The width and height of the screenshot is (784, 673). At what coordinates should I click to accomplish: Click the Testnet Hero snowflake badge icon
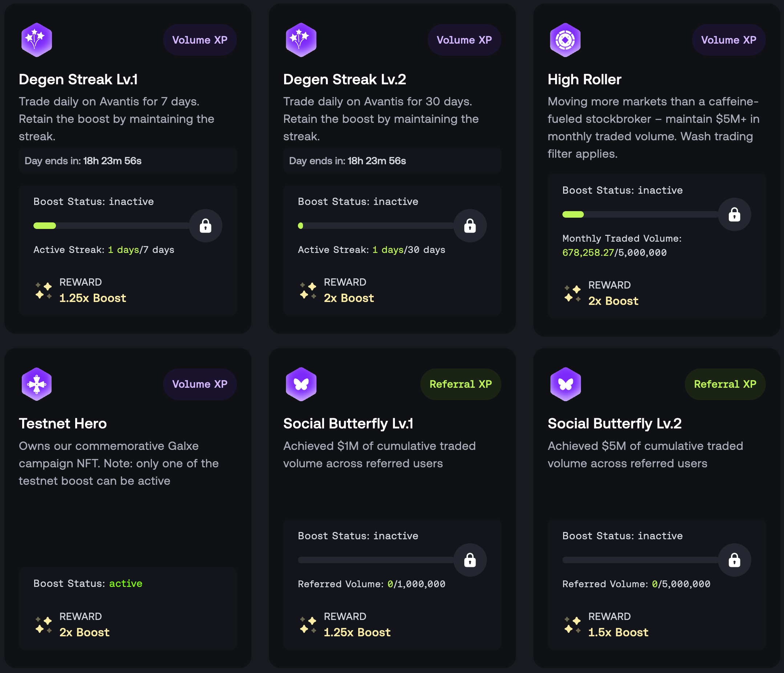point(36,383)
